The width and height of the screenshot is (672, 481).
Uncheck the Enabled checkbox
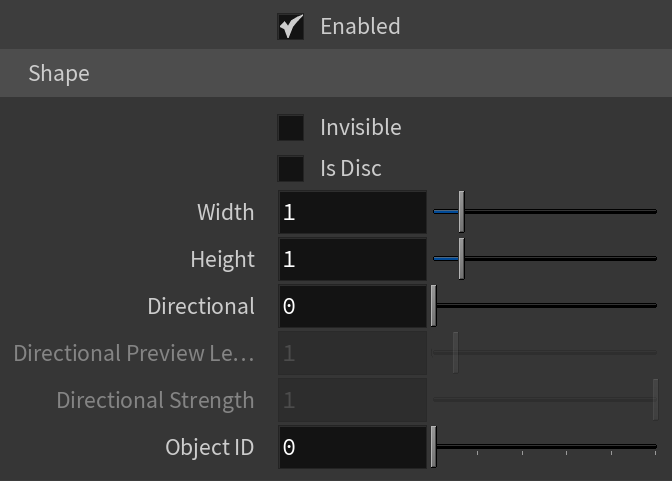[x=291, y=27]
